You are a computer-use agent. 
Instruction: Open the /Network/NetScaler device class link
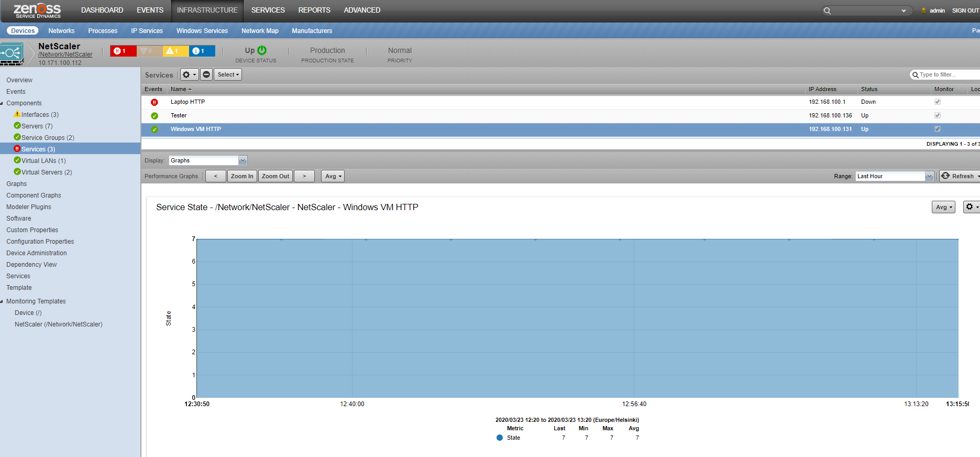coord(65,55)
